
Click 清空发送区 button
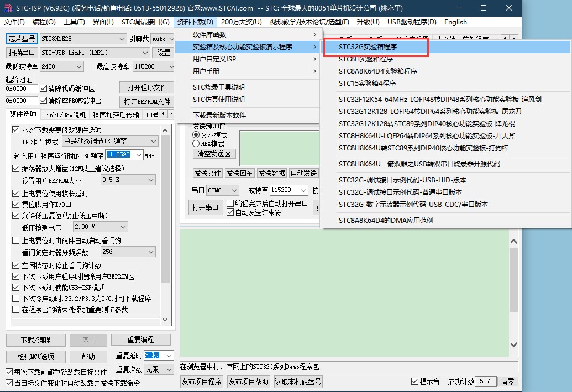[214, 154]
